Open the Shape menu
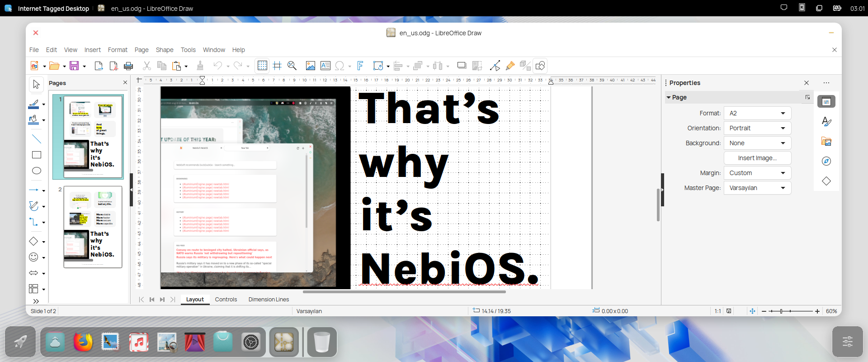This screenshot has width=868, height=362. click(164, 50)
